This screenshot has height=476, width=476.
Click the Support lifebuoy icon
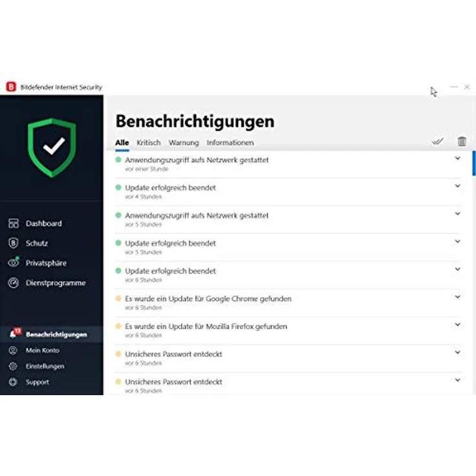(13, 382)
